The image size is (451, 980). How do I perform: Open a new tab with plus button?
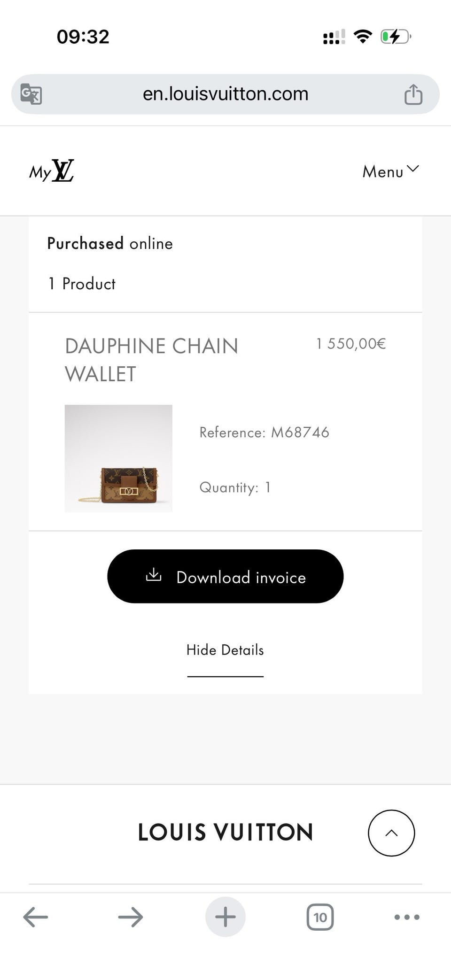click(225, 917)
